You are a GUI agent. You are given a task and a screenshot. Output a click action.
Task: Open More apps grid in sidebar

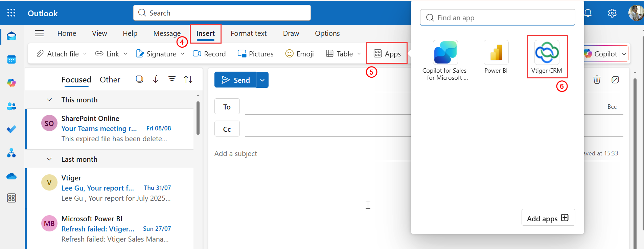click(11, 198)
